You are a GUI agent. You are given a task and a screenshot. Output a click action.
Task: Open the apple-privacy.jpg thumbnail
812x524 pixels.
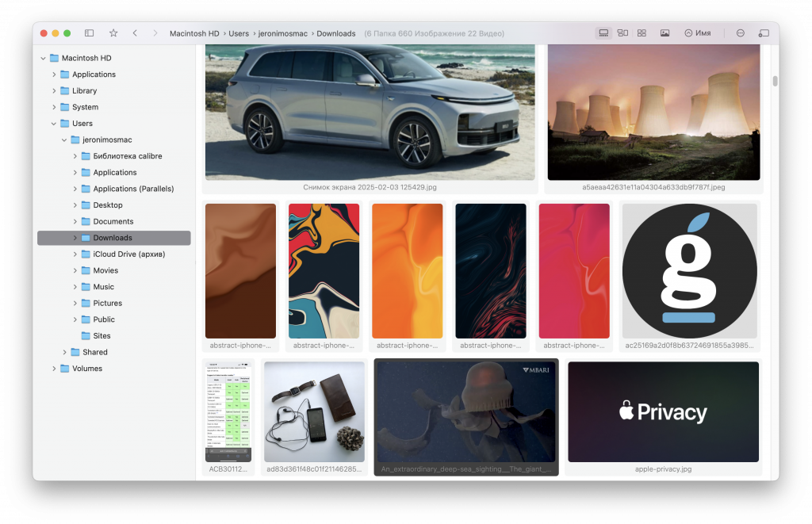tap(663, 411)
